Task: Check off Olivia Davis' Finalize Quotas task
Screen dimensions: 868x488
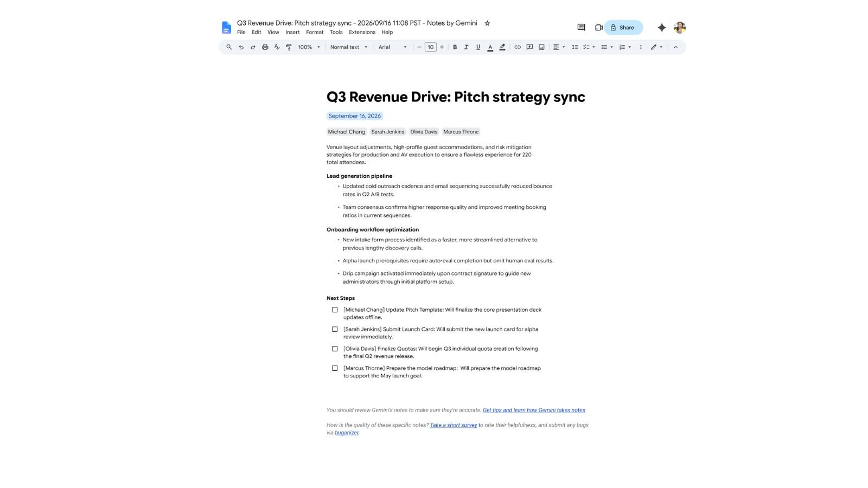Action: [335, 349]
